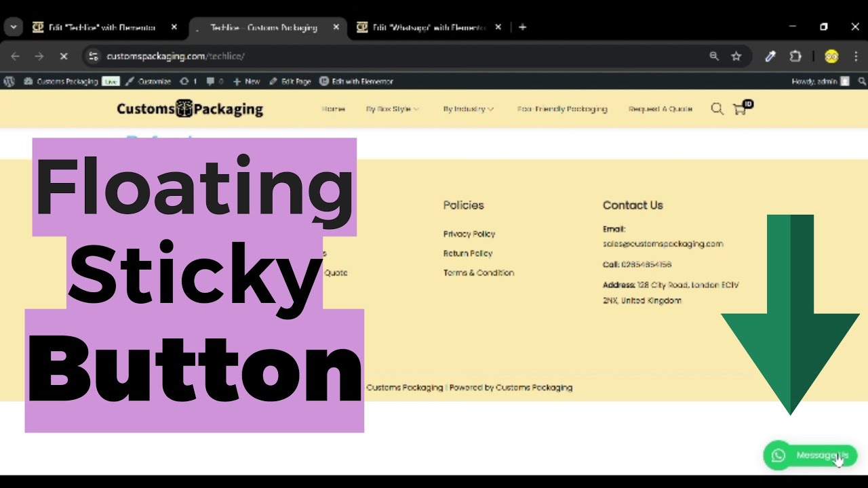Open the WordPress logo admin menu
The image size is (868, 488).
point(9,81)
